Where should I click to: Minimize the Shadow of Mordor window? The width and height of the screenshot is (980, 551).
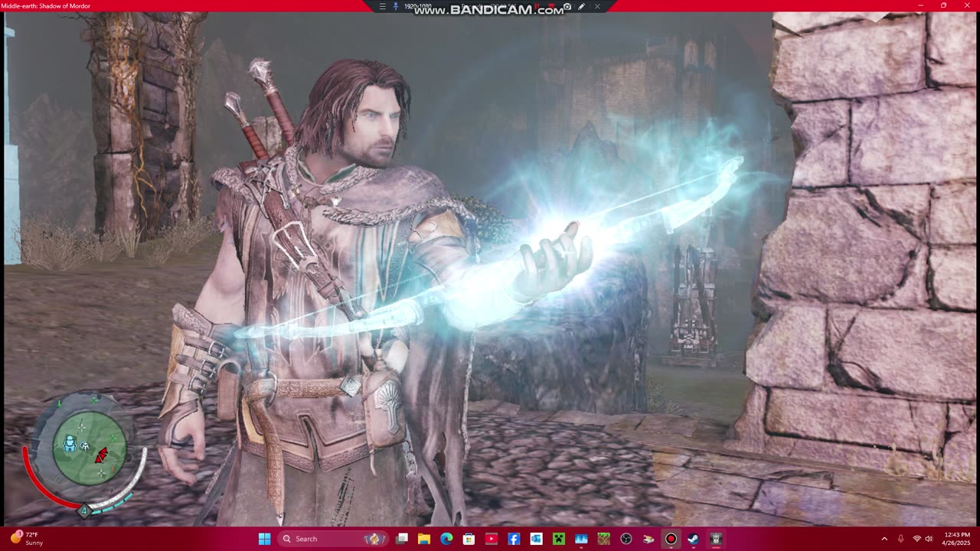click(921, 5)
